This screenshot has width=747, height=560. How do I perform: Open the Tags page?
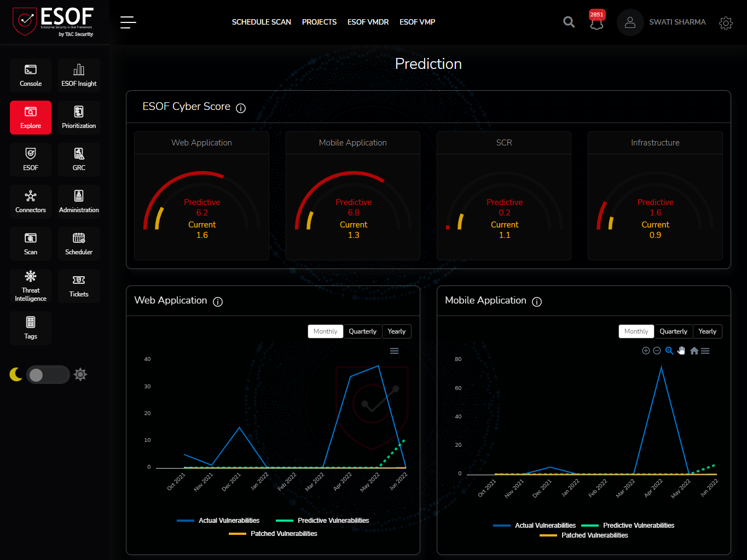[30, 328]
